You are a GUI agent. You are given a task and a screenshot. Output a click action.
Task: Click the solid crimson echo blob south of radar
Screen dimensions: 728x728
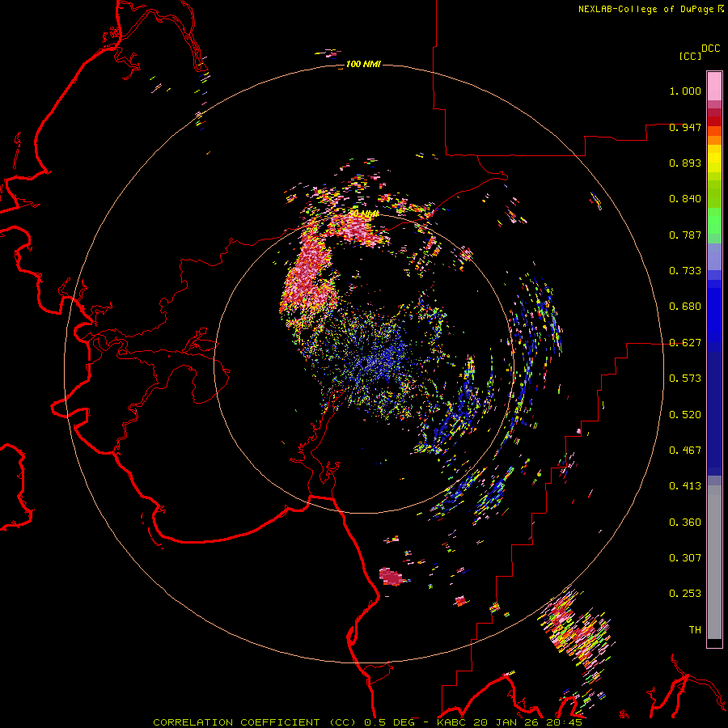(x=391, y=576)
